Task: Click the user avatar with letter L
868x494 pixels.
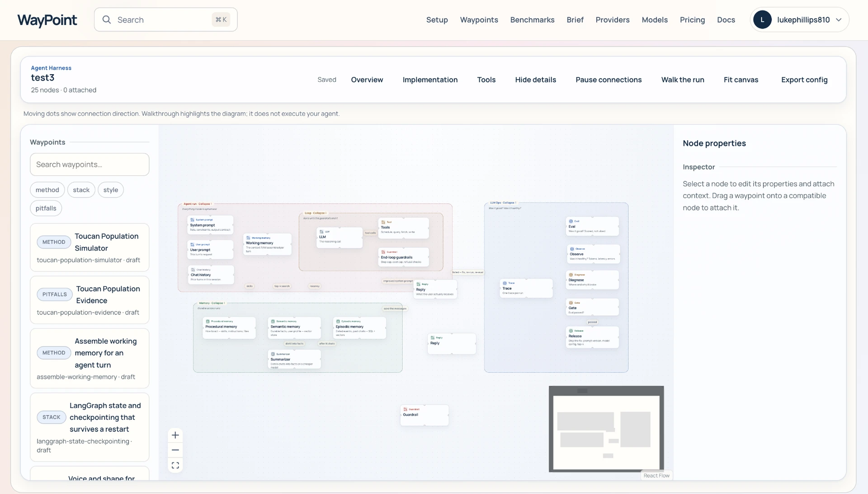Action: tap(762, 19)
